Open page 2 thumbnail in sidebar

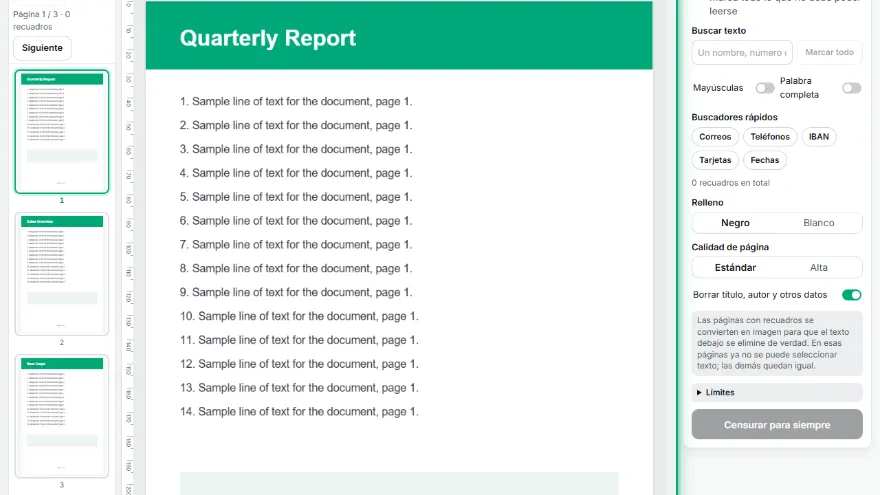click(62, 274)
